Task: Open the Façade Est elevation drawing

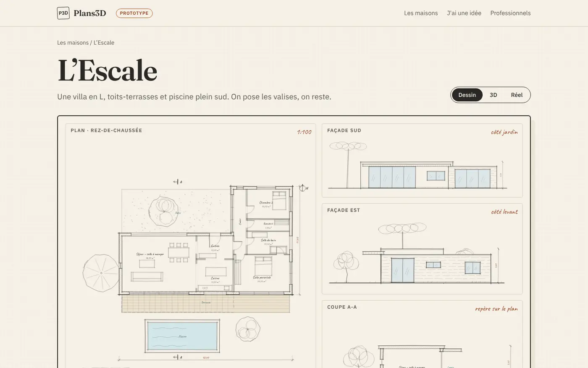Action: coord(422,249)
